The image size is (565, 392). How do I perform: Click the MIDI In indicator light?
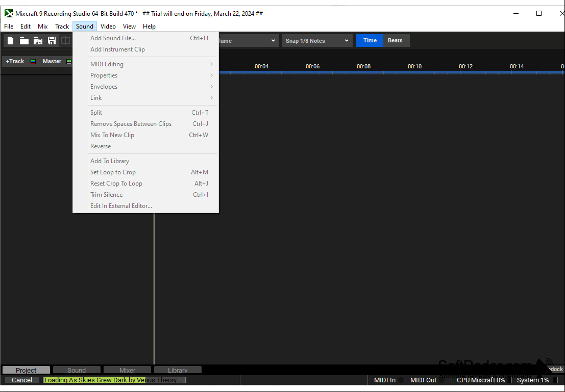click(400, 380)
